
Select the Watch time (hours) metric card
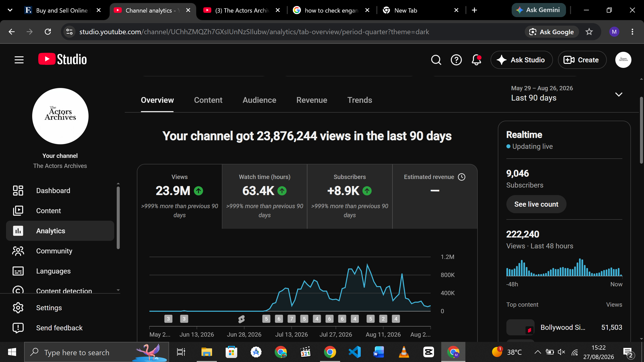[x=265, y=196]
